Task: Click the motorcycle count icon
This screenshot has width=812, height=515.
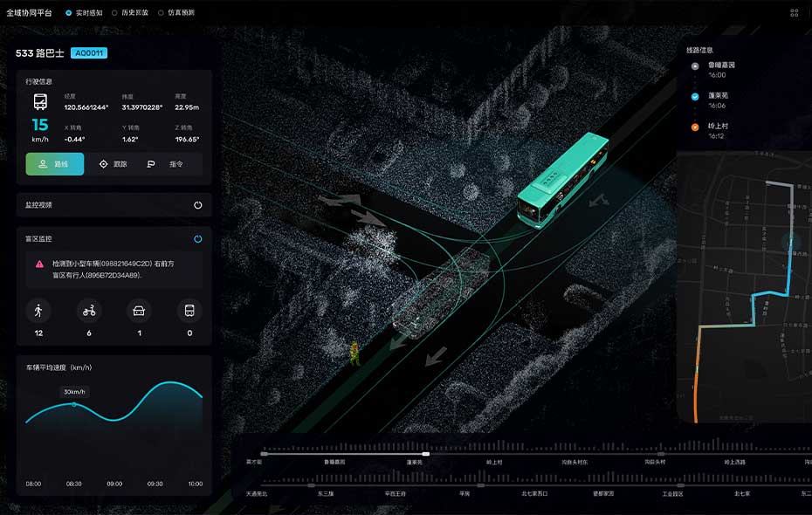Action: (x=89, y=311)
